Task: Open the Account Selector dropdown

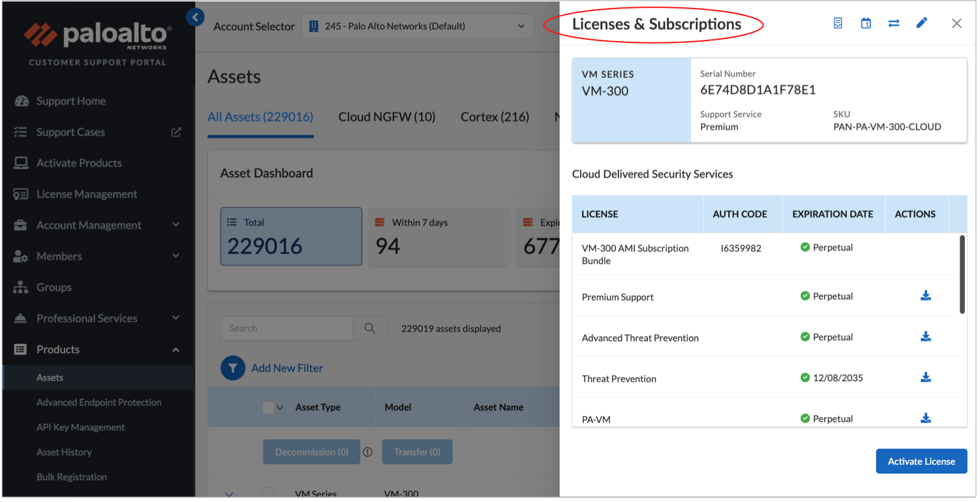Action: coord(417,27)
